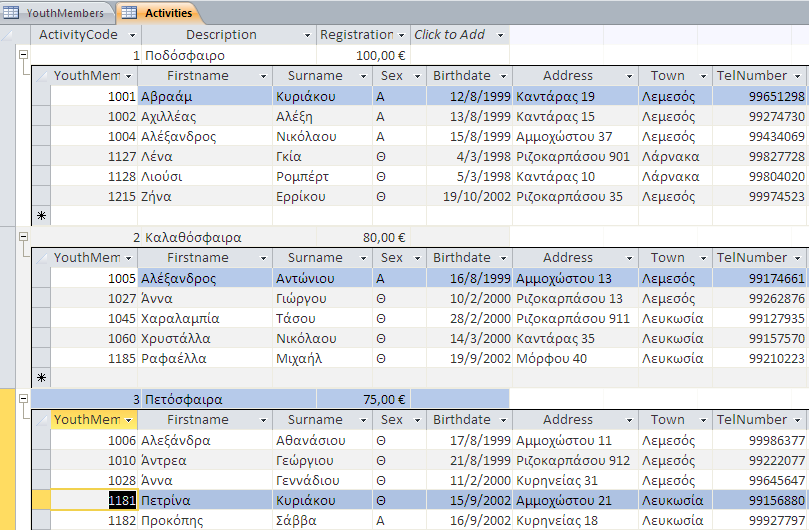The height and width of the screenshot is (530, 809).
Task: Click TelNumber header in Ποδόσφαιρο subtable
Action: coord(759,76)
